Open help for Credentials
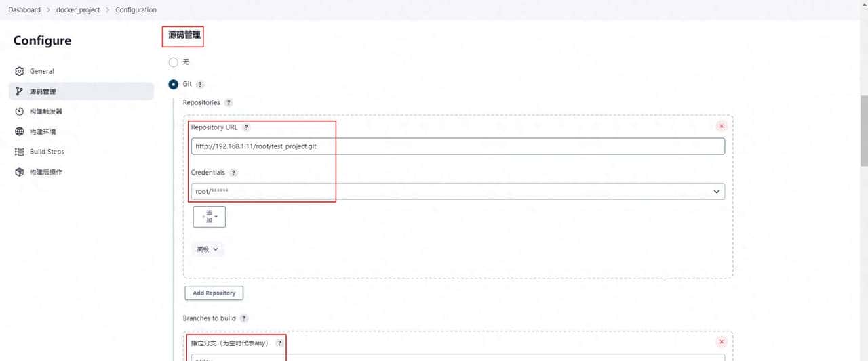The height and width of the screenshot is (361, 868). coord(234,173)
